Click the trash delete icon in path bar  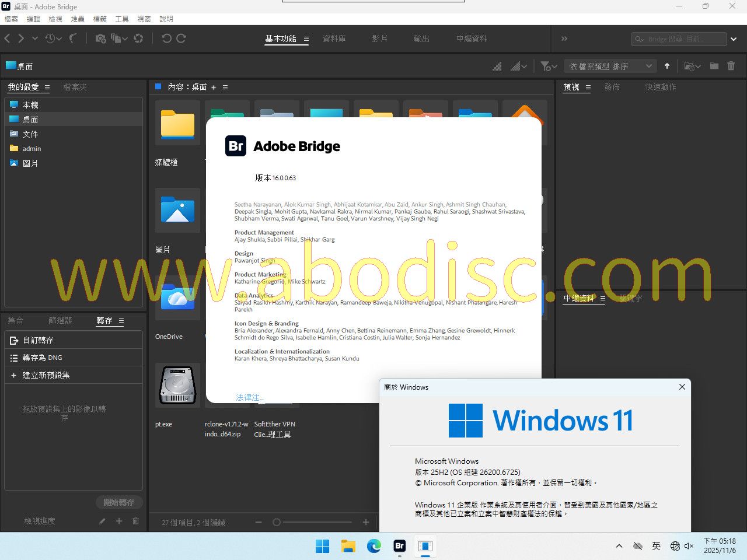coord(731,66)
